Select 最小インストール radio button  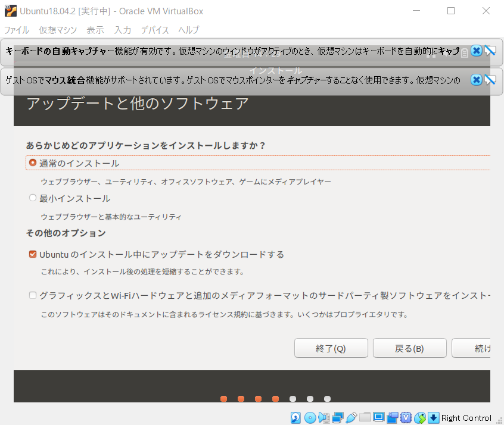tap(33, 197)
